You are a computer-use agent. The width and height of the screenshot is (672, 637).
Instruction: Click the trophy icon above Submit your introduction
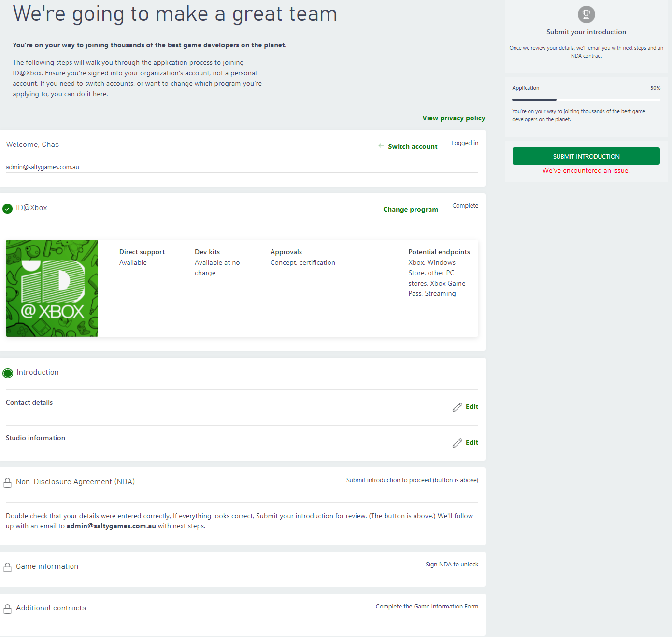coord(586,14)
